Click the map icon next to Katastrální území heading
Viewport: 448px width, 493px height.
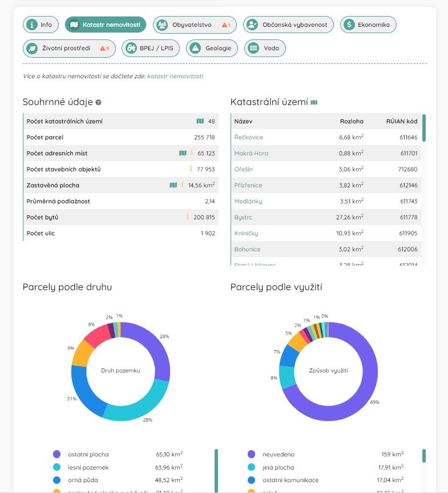click(x=314, y=102)
